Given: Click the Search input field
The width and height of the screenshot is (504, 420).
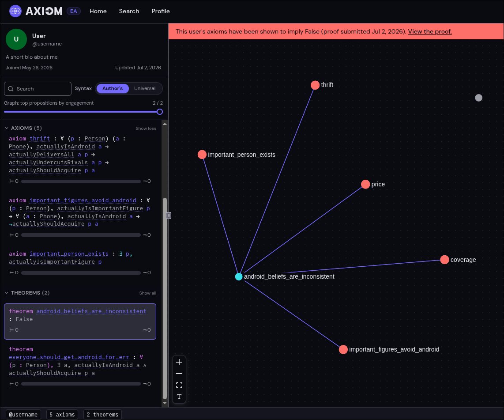Looking at the screenshot, I should [x=38, y=89].
